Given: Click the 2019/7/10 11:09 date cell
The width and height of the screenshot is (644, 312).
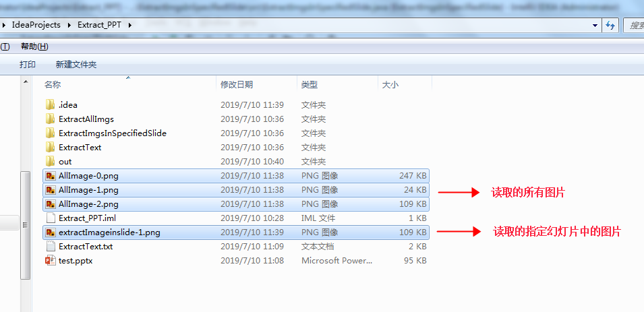Looking at the screenshot, I should tap(252, 247).
